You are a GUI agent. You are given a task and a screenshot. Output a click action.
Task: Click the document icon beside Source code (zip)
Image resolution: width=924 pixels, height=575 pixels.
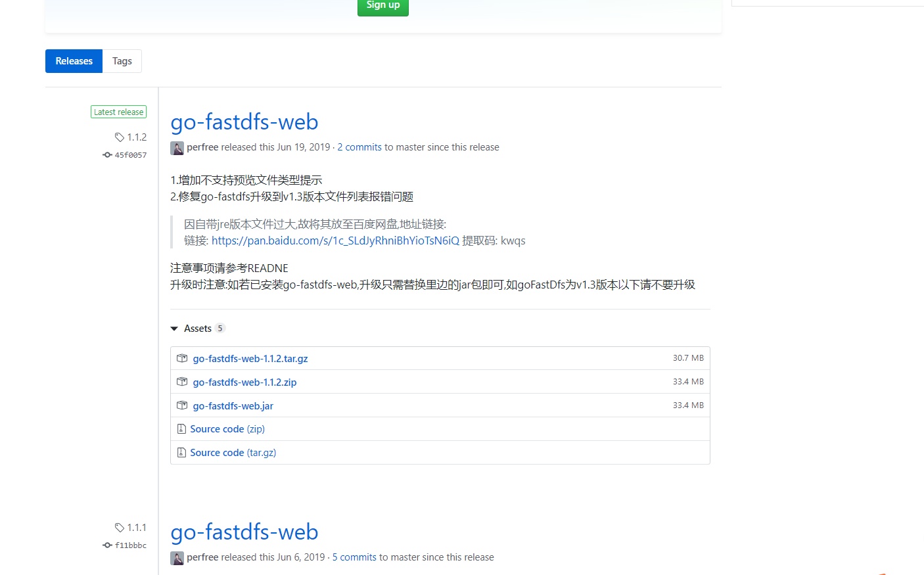coord(181,428)
